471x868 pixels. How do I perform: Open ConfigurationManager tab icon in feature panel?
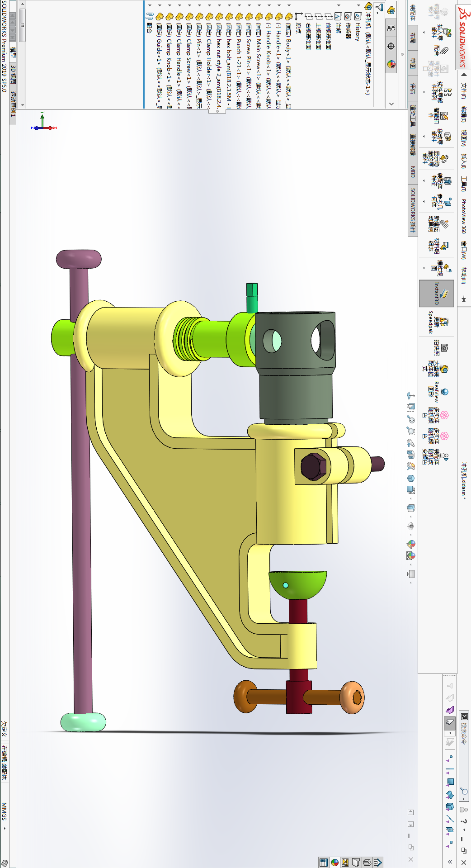[x=391, y=28]
